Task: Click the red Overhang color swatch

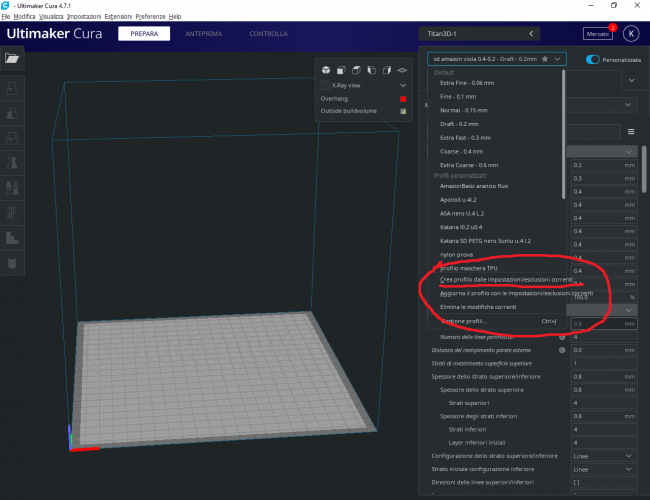Action: 402,99
